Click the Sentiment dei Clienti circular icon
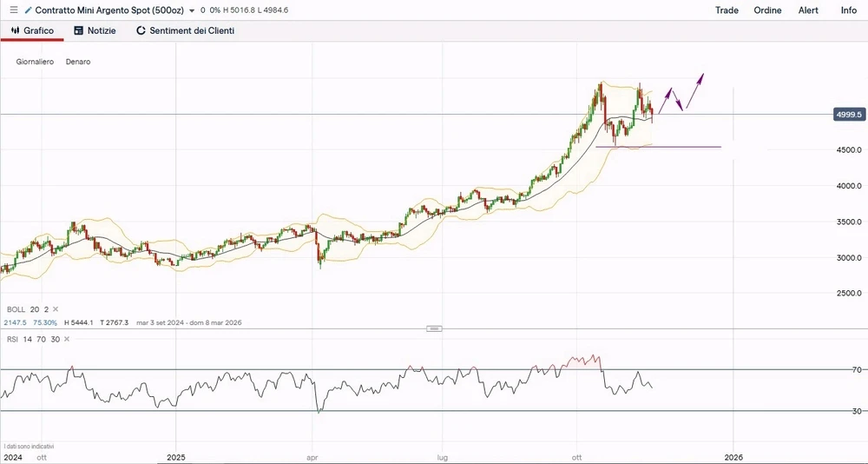 (141, 30)
